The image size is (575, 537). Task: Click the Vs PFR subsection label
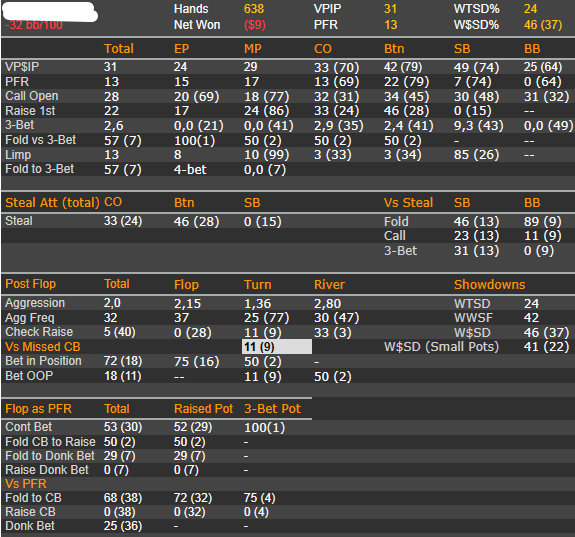pyautogui.click(x=26, y=484)
